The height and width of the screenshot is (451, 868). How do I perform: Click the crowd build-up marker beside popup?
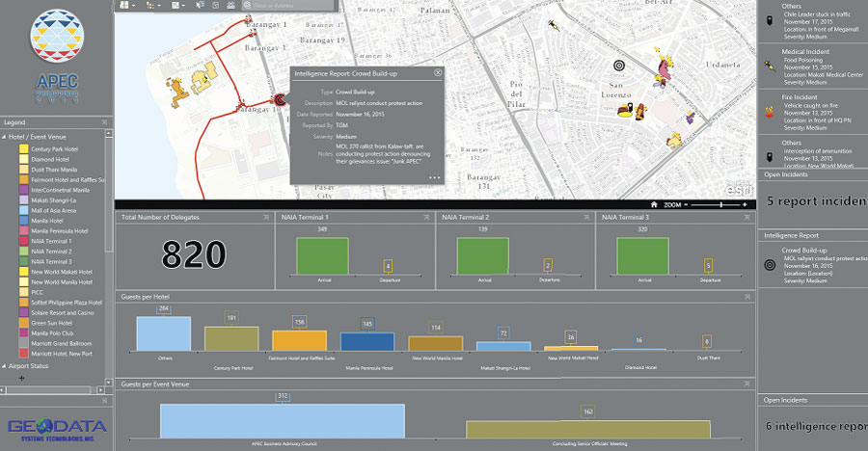pyautogui.click(x=280, y=99)
